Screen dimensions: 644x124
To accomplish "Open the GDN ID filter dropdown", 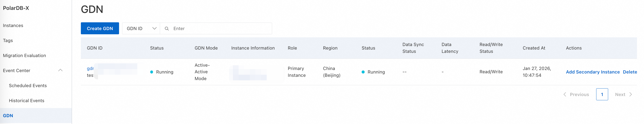I will (141, 29).
